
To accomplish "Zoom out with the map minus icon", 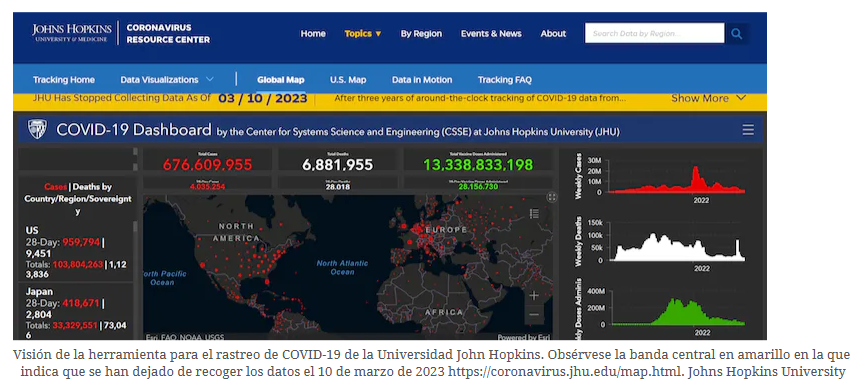I will tap(534, 314).
